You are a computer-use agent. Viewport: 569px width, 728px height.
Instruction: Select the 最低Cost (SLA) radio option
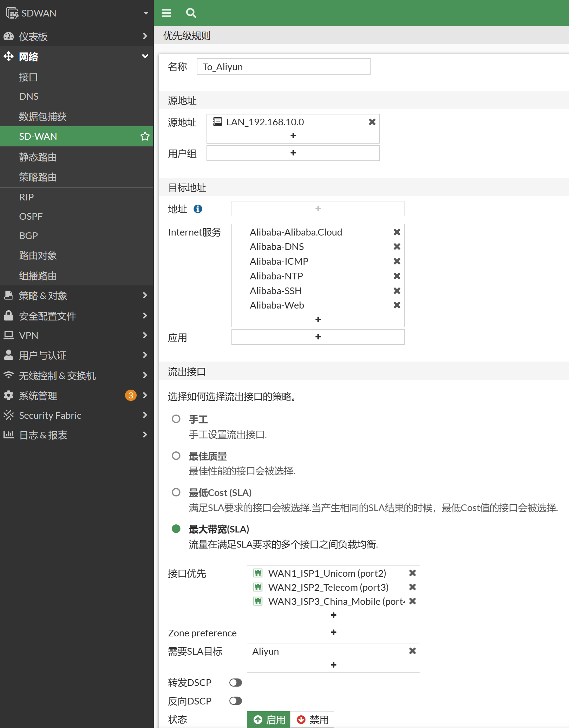tap(176, 492)
